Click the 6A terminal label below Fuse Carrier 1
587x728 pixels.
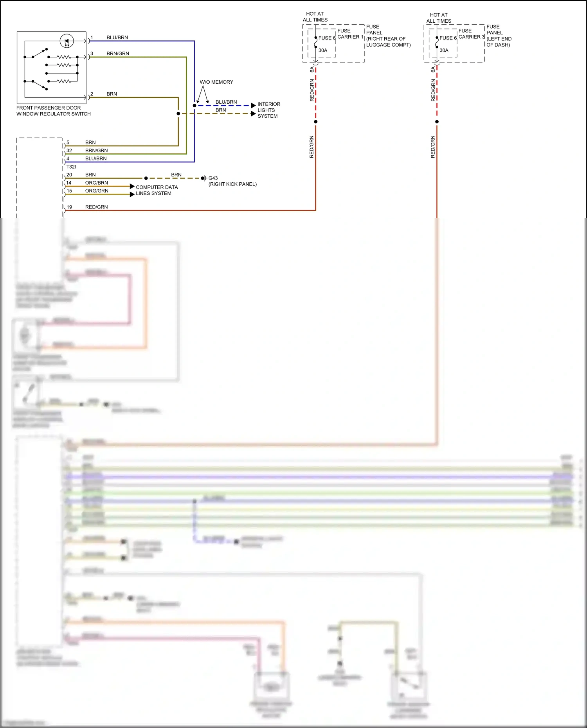click(312, 70)
